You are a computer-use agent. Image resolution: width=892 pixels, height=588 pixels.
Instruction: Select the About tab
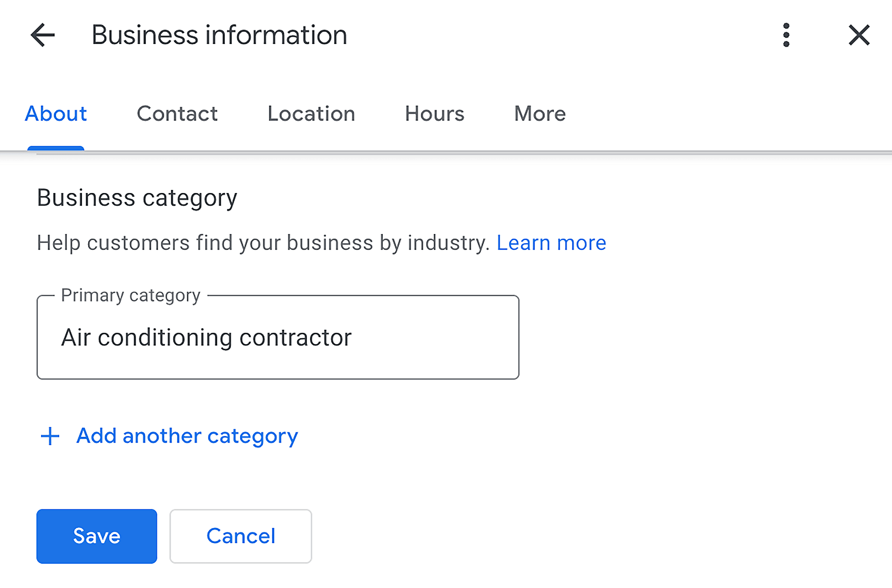coord(56,113)
